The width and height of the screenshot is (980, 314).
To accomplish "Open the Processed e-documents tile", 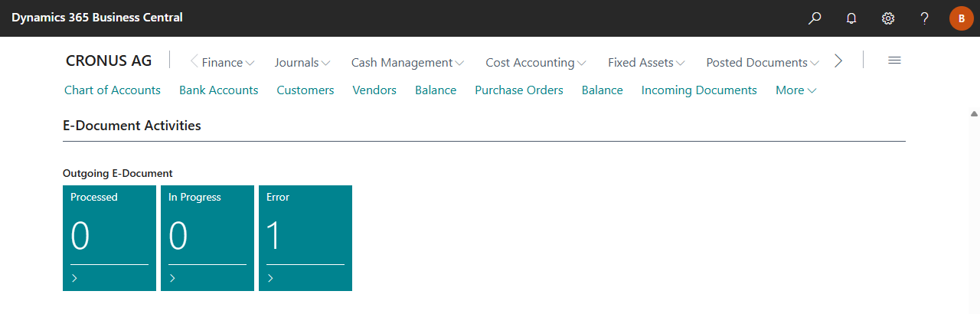I will (x=109, y=237).
